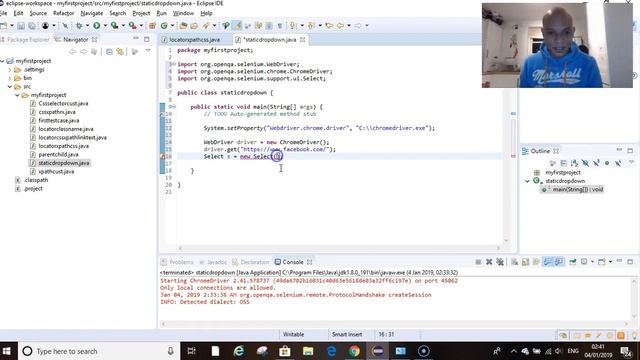This screenshot has height=360, width=640.
Task: Switch to locatorxpathcss.java editor tab
Action: coord(195,40)
